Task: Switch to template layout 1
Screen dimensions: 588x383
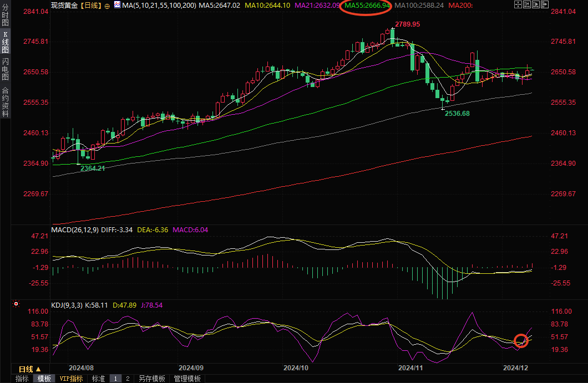Action: click(x=116, y=379)
